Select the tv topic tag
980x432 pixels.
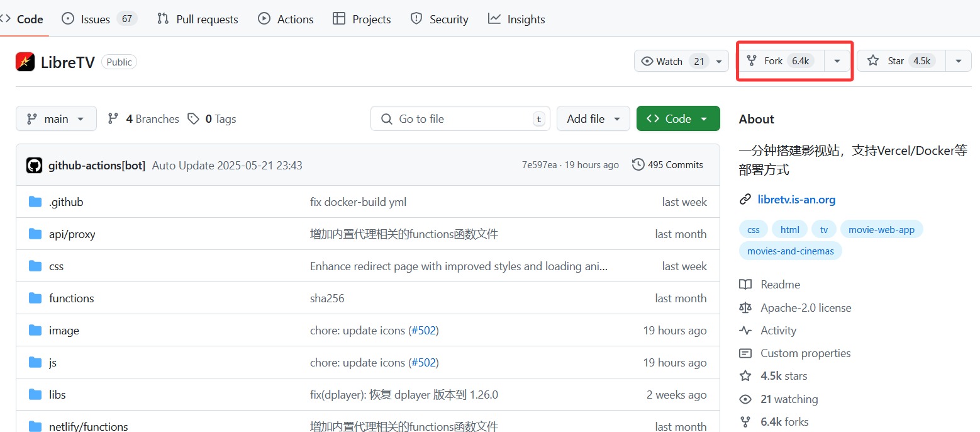click(x=824, y=230)
